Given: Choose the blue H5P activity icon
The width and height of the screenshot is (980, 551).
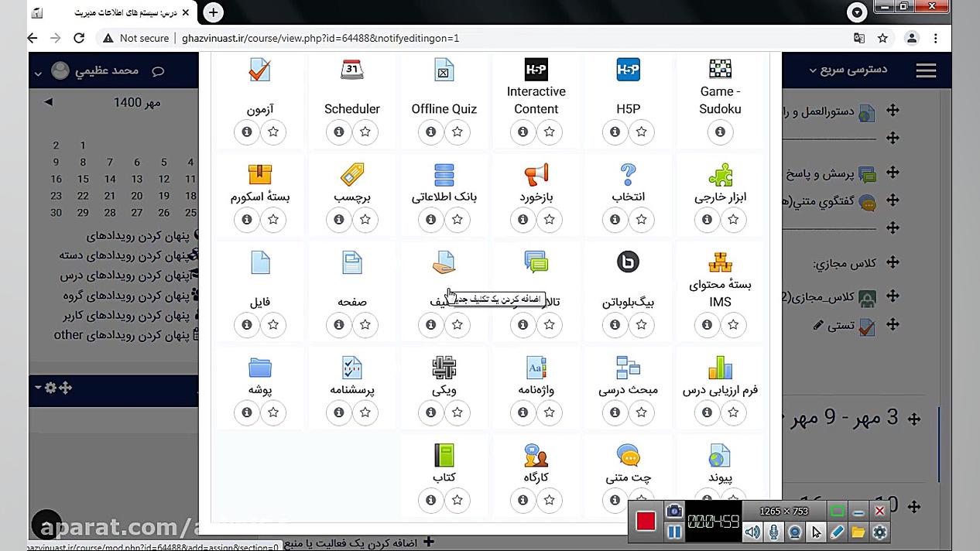Looking at the screenshot, I should 628,70.
